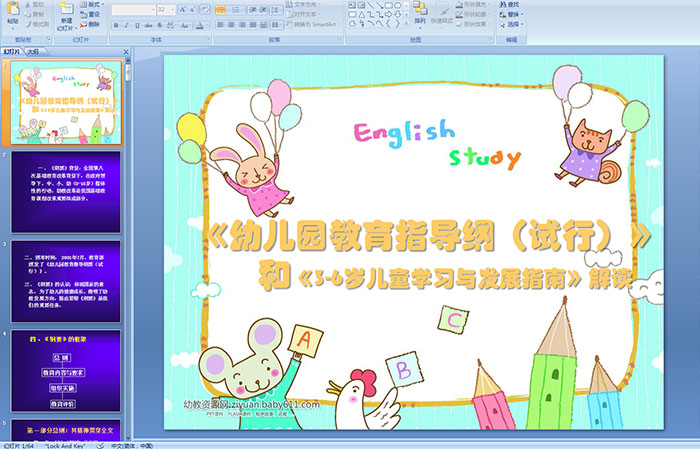Image resolution: width=700 pixels, height=449 pixels.
Task: Select Justify text alignment
Action: click(x=253, y=25)
